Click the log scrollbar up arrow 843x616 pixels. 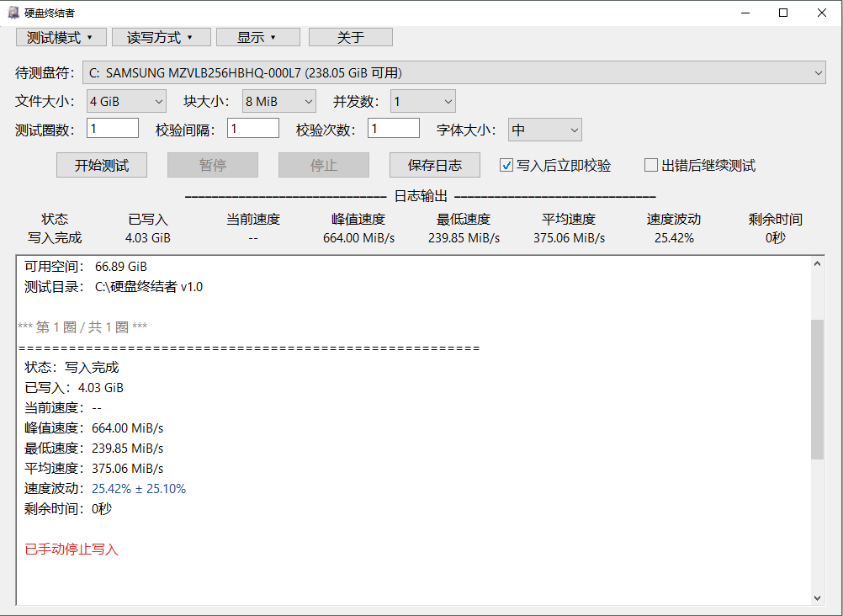[x=817, y=263]
